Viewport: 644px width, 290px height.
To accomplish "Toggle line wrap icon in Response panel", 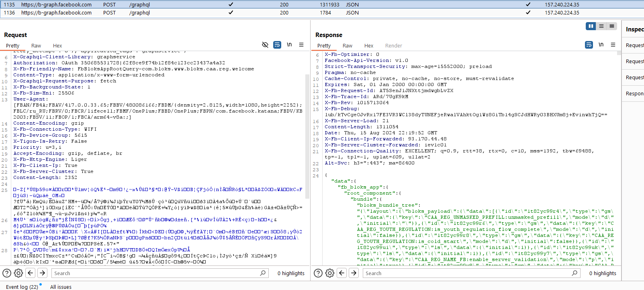I will [589, 45].
